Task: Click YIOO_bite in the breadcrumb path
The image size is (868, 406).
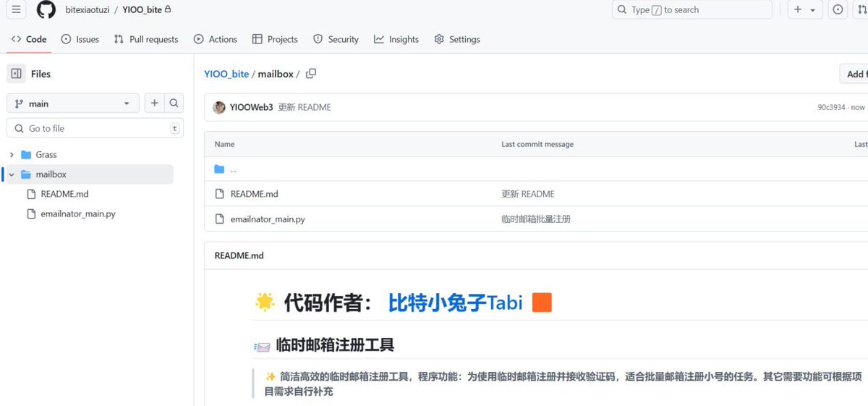Action: [226, 74]
